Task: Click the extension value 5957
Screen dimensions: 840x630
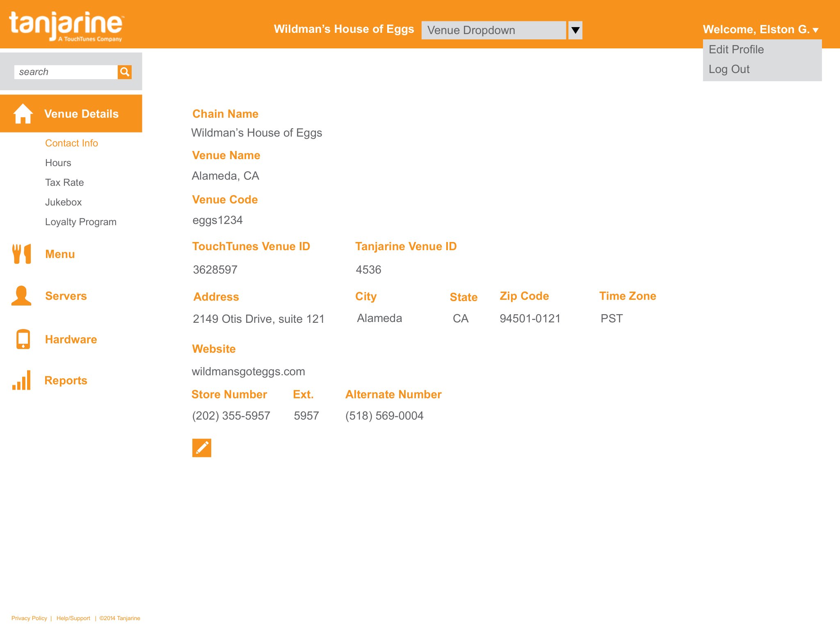Action: pos(306,416)
